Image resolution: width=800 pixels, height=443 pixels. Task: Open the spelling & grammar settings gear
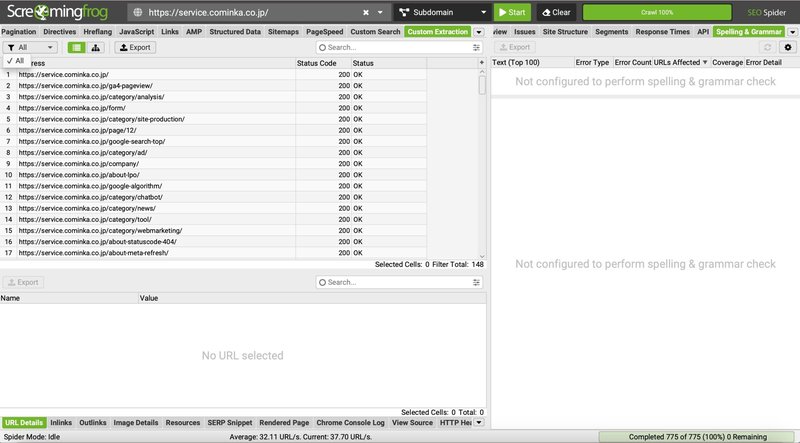(x=787, y=47)
